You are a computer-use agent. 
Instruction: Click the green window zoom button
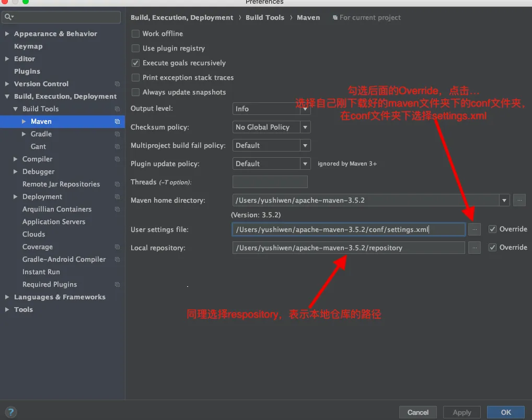tap(26, 2)
